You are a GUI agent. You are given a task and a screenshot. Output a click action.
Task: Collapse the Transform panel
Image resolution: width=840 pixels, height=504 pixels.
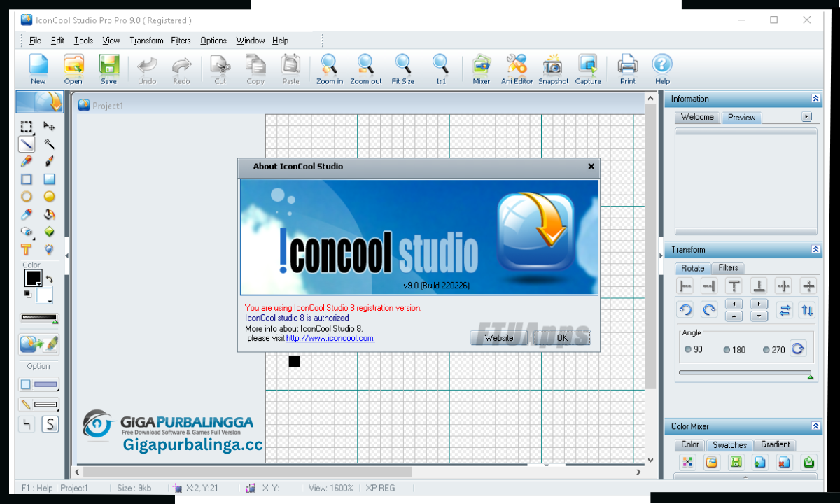tap(815, 249)
